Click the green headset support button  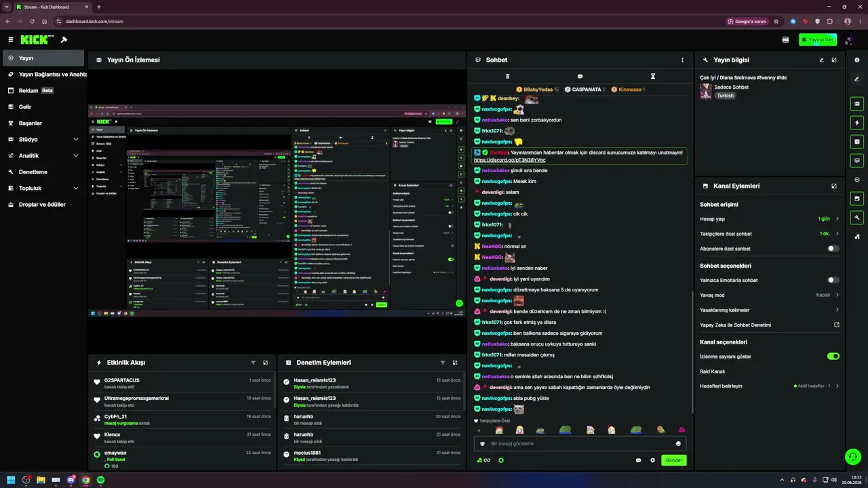[853, 457]
